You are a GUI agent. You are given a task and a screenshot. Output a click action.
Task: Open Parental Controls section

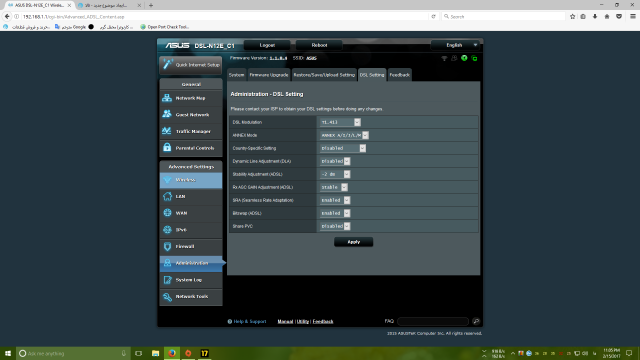pyautogui.click(x=191, y=148)
